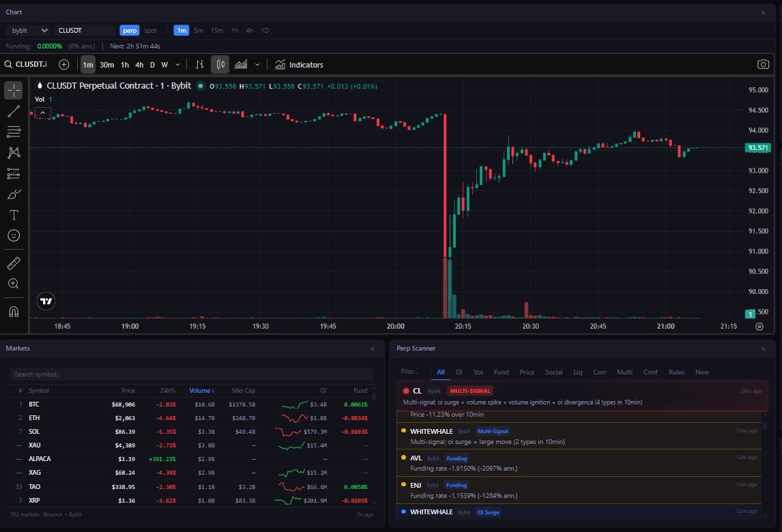The width and height of the screenshot is (782, 532).
Task: Sort Markets by Volume column
Action: click(x=201, y=391)
